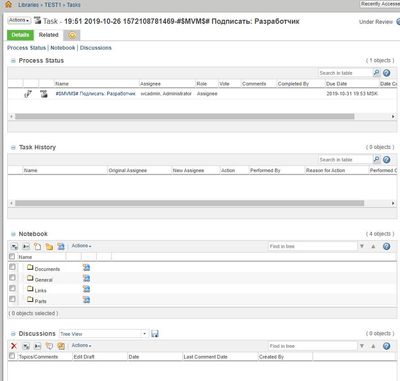Click the Task History table search magnifier

[376, 159]
